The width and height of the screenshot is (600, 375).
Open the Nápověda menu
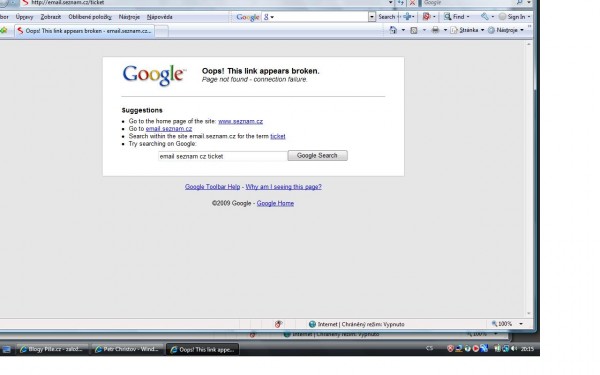tap(160, 17)
